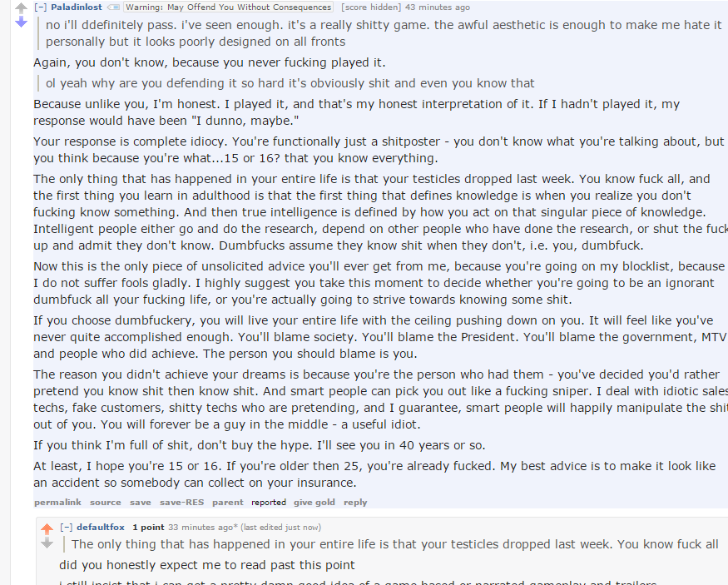Click save-RES on the comment

coord(181,502)
